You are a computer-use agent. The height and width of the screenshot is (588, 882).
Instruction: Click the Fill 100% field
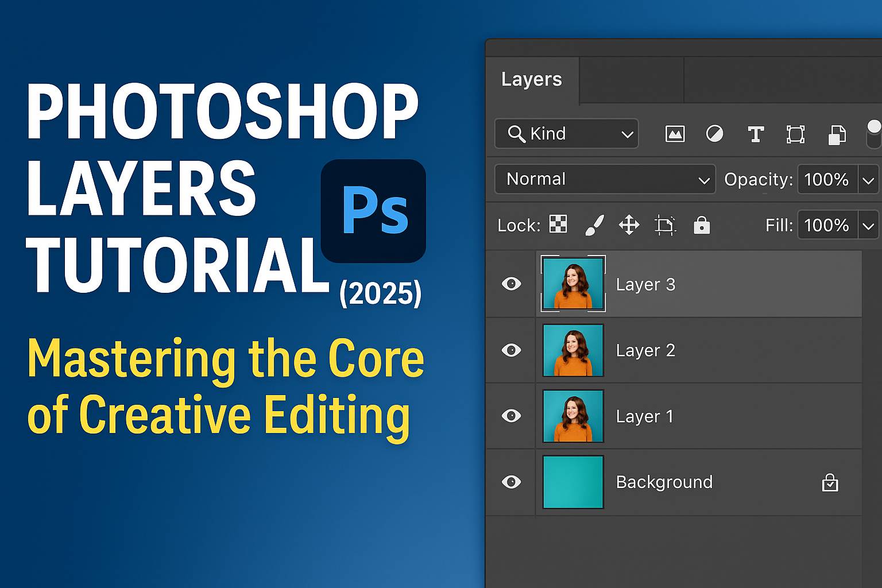click(x=827, y=226)
